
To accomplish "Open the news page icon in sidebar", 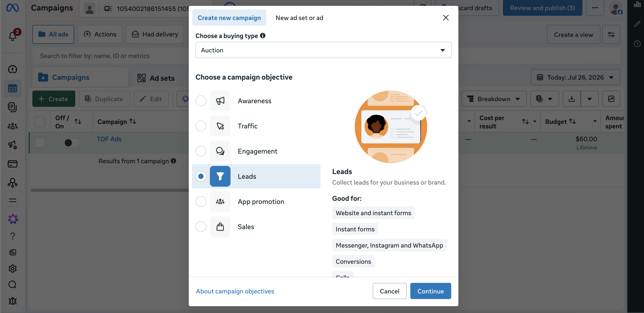I will tap(13, 252).
